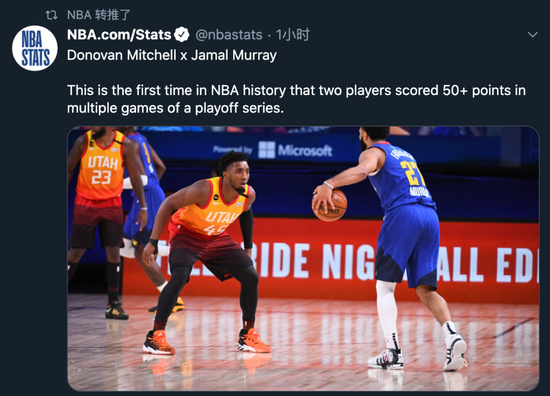Open the attached basketball game photo
This screenshot has width=550, height=396.
click(303, 259)
